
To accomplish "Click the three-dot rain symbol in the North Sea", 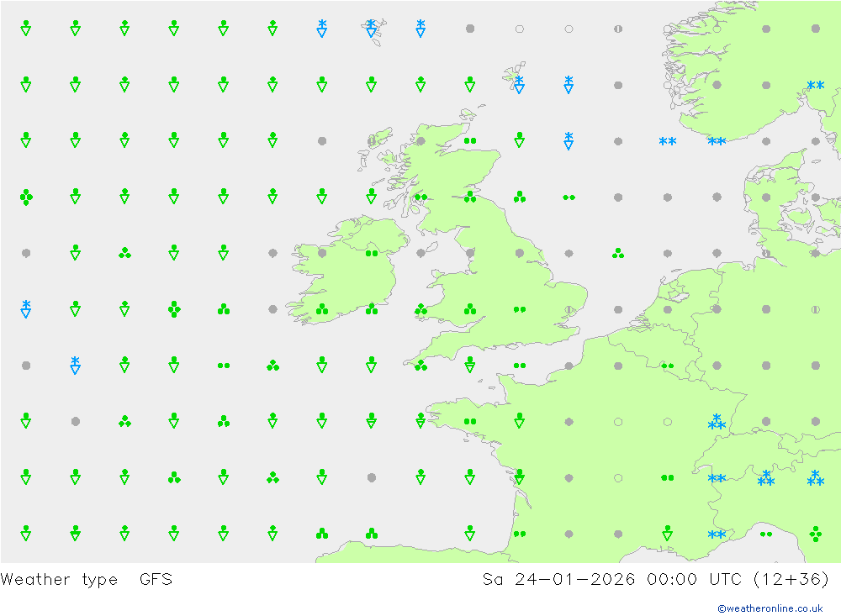I will tap(618, 253).
